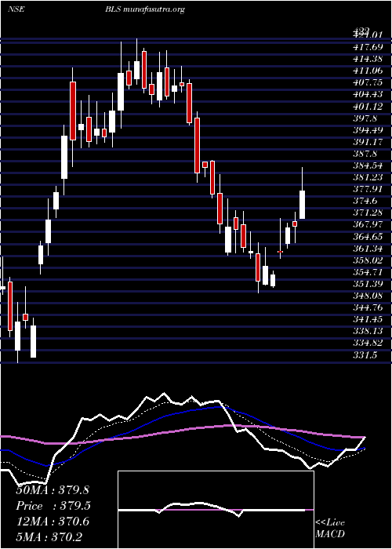
Task: Click the 374.6 price level label
Action: point(365,201)
